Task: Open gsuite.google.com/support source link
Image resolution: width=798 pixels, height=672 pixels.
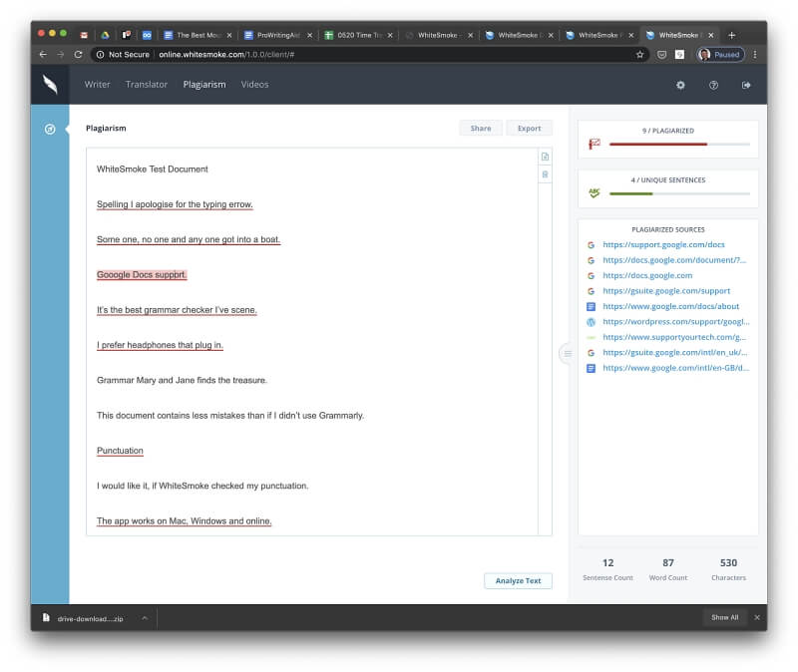Action: (666, 291)
